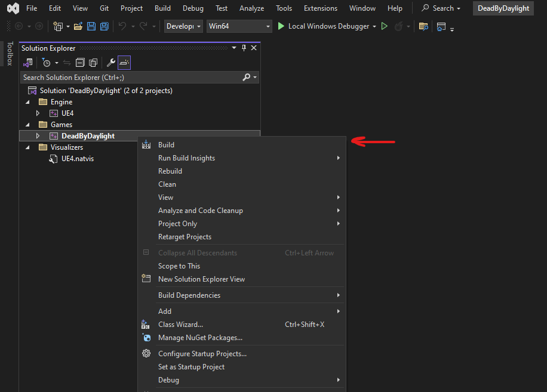547x392 pixels.
Task: Toggle the pin on the Solution Explorer panel
Action: tap(244, 48)
